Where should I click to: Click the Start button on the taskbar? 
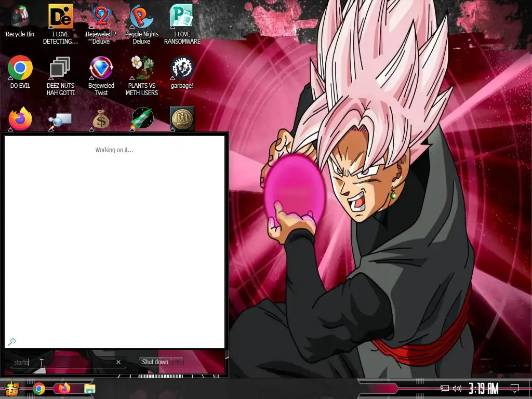click(12, 389)
